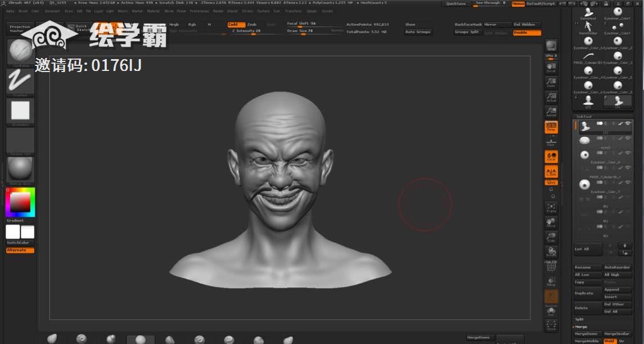Toggle PolyF polyframe display
The image size is (644, 344).
(551, 267)
